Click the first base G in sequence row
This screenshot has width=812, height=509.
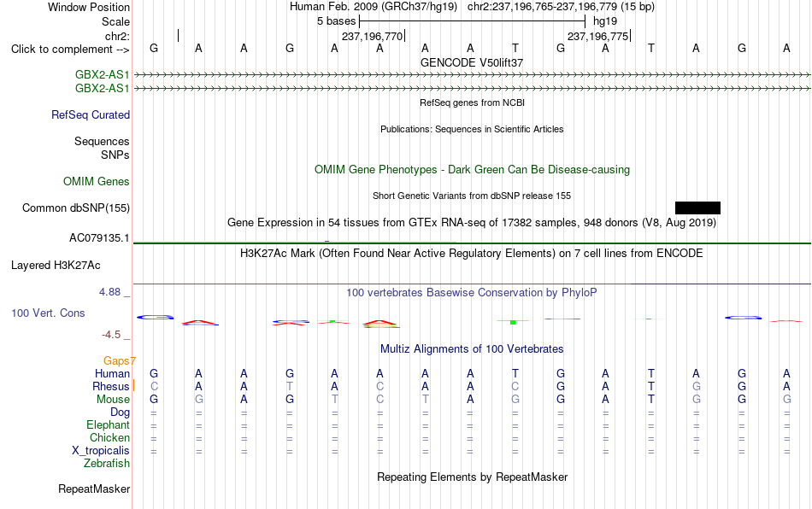tap(154, 48)
